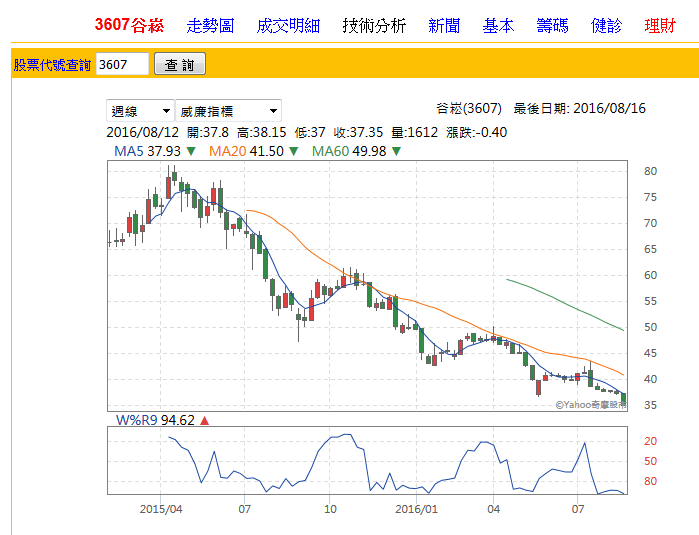Click the 10 month axis label
The image size is (699, 535).
330,509
